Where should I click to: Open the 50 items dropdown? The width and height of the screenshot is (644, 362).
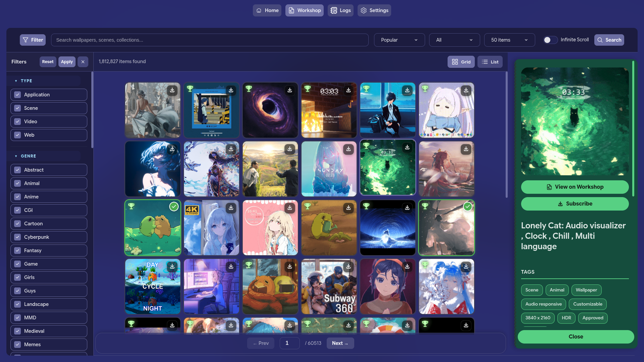click(509, 40)
